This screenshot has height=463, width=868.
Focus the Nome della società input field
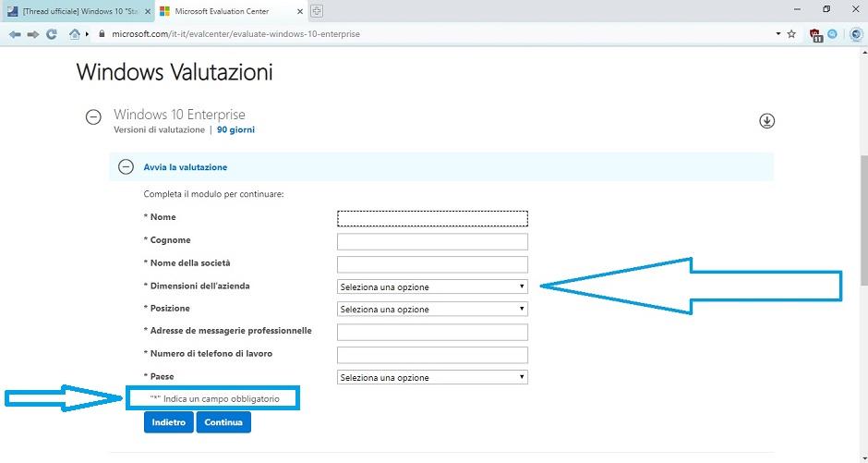tap(432, 264)
